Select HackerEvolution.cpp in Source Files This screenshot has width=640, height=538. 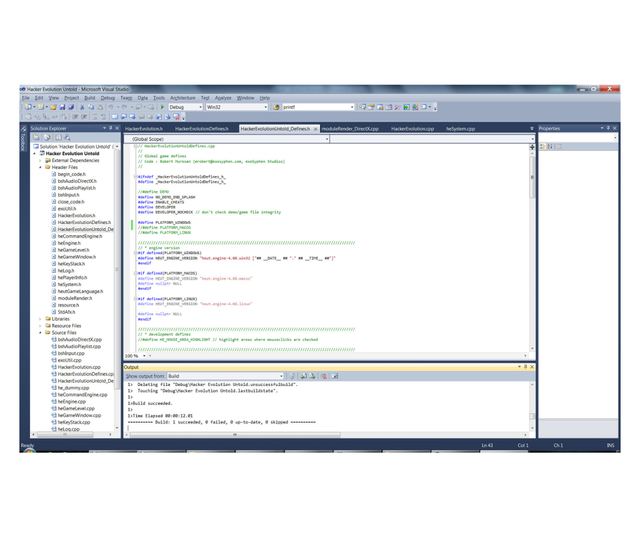tap(79, 367)
